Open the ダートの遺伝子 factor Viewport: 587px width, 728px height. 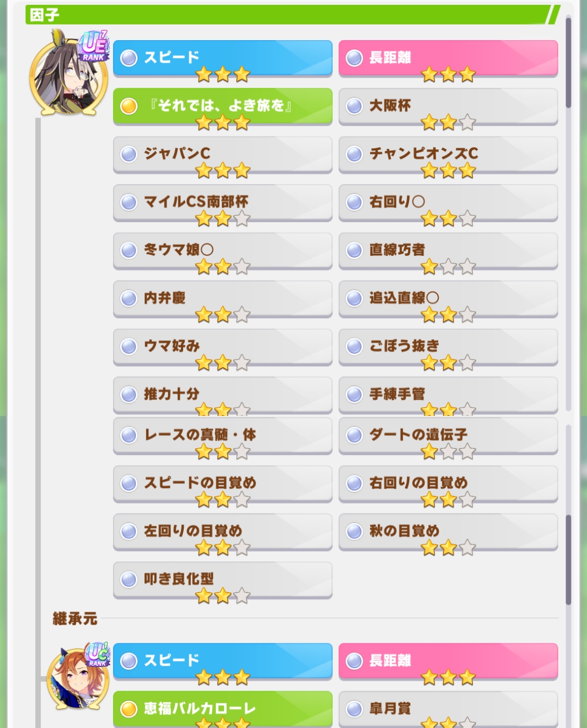448,436
